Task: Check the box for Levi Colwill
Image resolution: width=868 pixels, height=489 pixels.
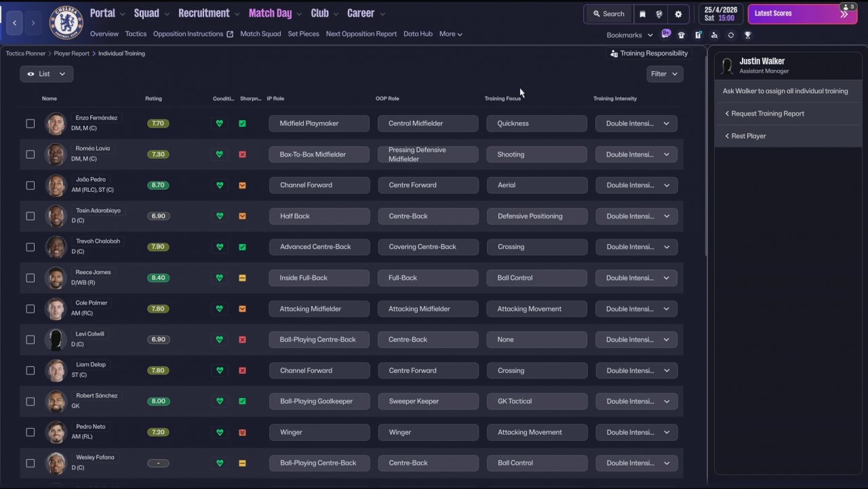Action: (30, 340)
